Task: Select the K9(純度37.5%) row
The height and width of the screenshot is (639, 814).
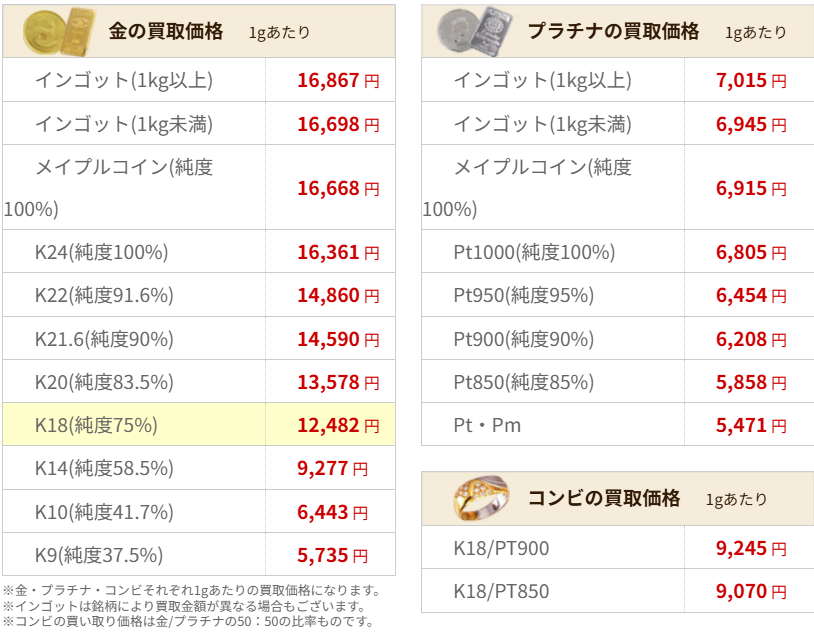Action: click(199, 554)
